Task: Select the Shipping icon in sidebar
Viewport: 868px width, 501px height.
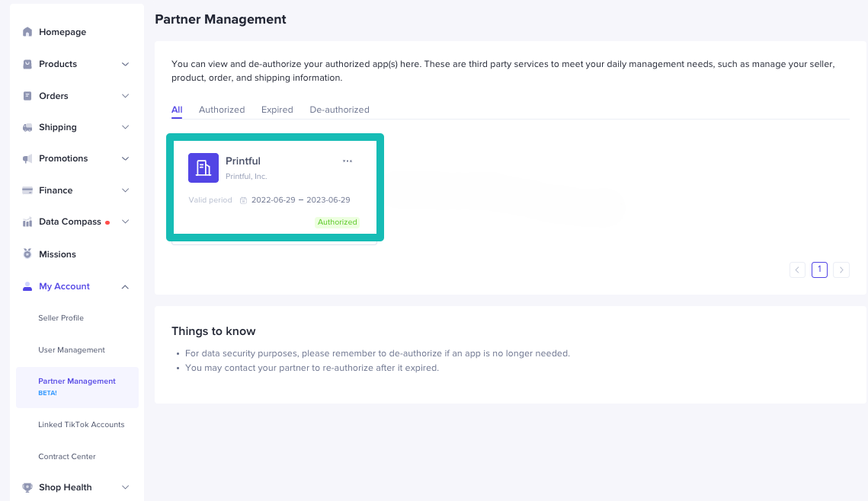Action: tap(27, 127)
